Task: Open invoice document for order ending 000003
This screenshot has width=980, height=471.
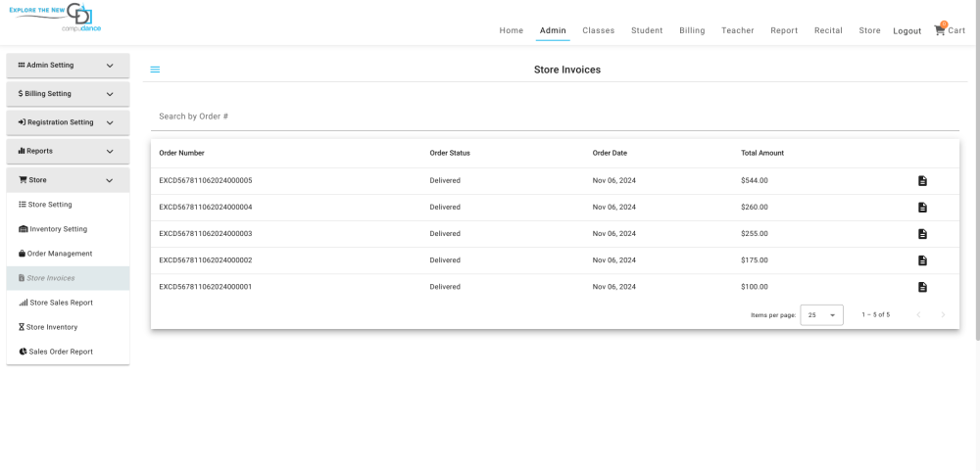Action: [x=922, y=234]
